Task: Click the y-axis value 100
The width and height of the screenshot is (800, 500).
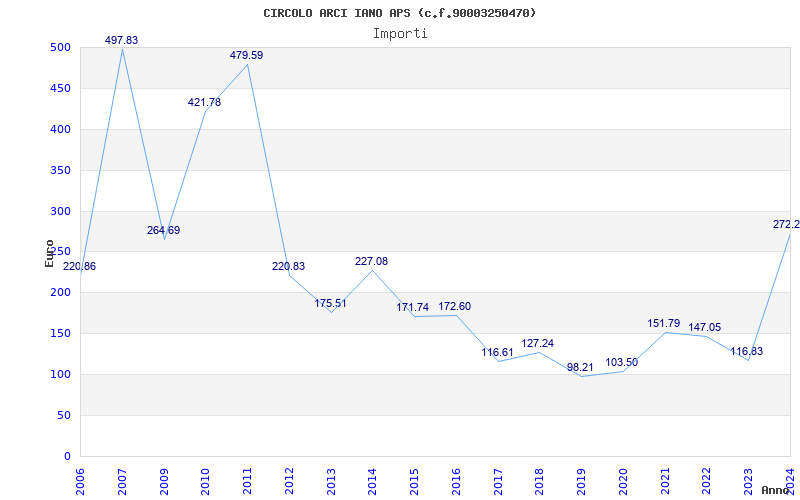Action: point(59,374)
